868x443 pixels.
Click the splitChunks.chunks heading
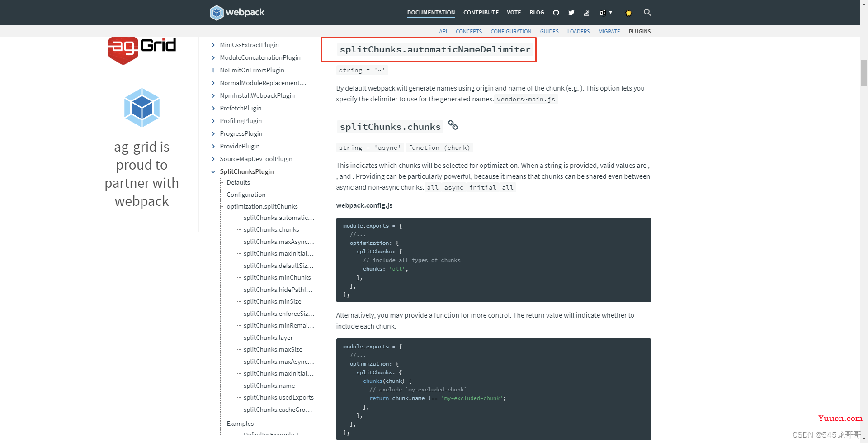[390, 127]
